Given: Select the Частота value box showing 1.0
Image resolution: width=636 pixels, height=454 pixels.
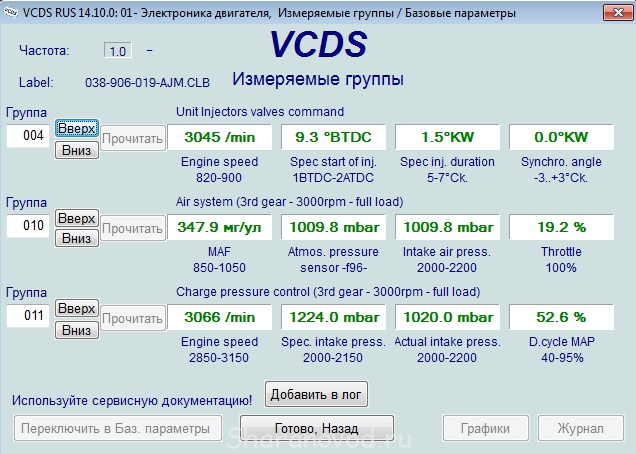Looking at the screenshot, I should coord(118,50).
